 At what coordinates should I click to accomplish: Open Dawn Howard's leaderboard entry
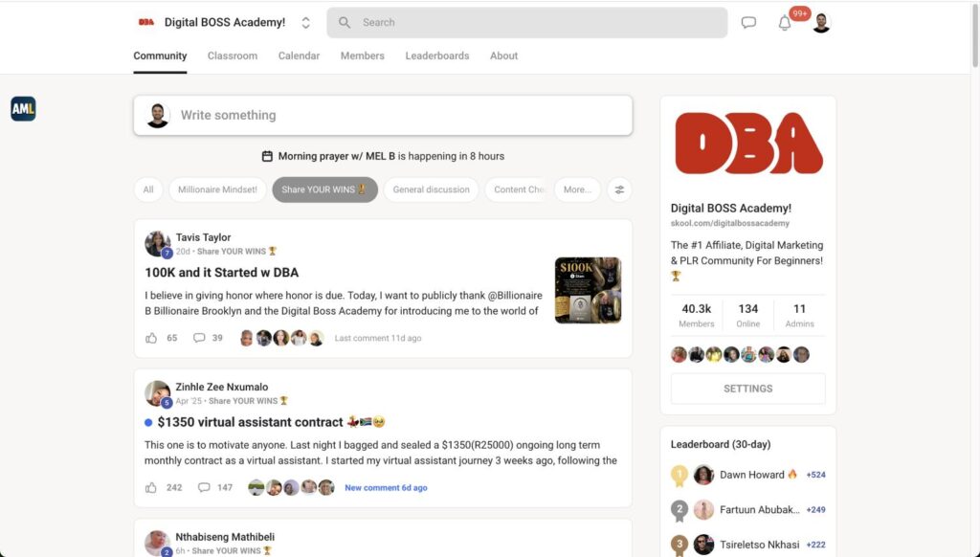tap(748, 475)
